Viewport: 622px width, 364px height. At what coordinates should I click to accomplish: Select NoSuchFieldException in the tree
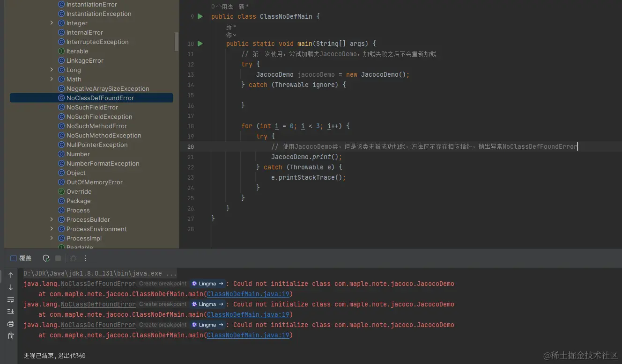[x=99, y=116]
